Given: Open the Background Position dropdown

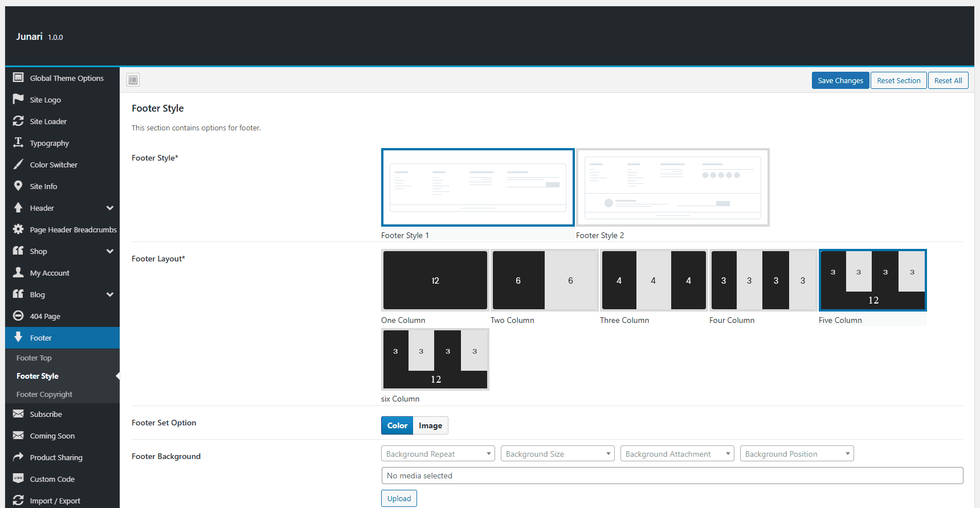Looking at the screenshot, I should point(797,454).
